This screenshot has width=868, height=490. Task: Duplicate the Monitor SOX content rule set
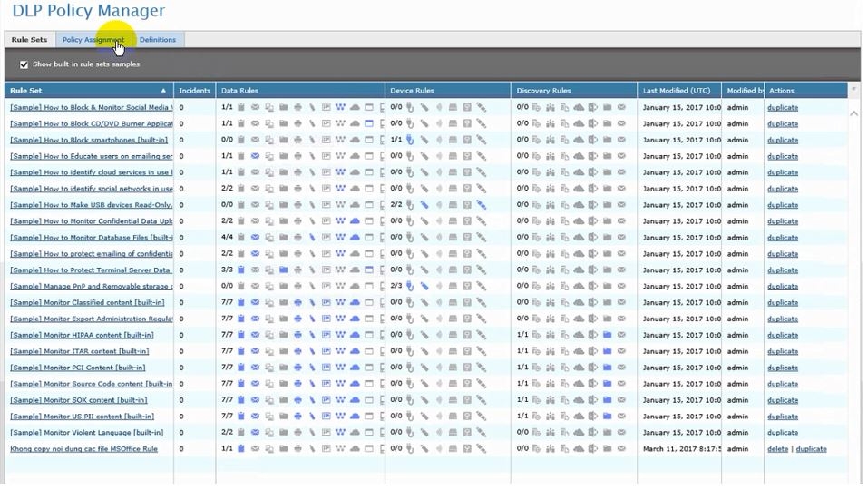point(783,400)
